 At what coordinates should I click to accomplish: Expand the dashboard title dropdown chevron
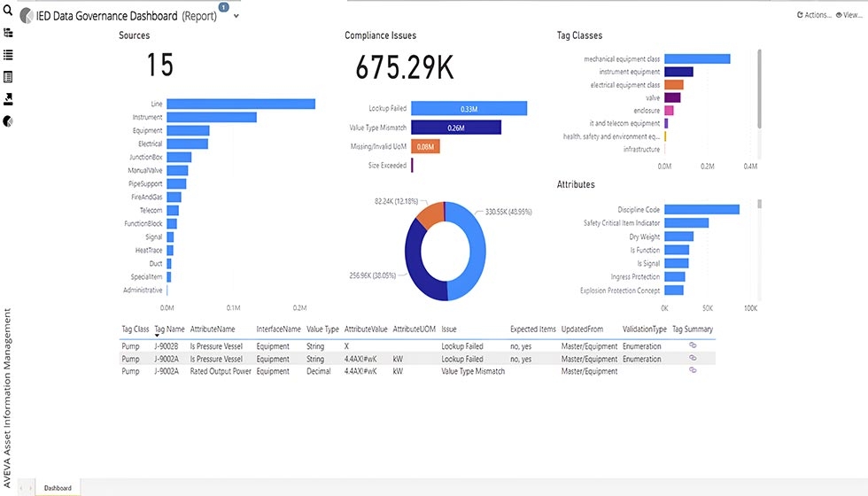tap(236, 17)
